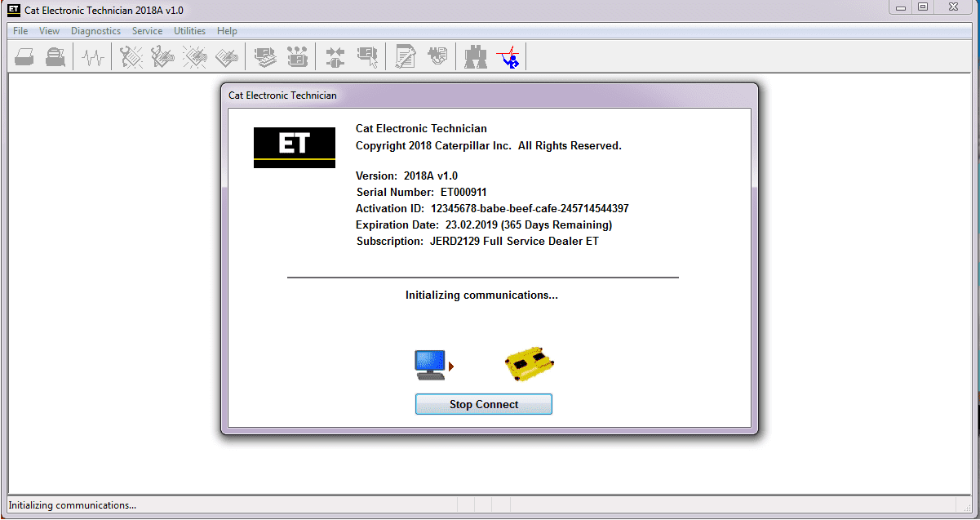980x520 pixels.
Task: Click the ECM selector icon with cursor
Action: [x=368, y=57]
